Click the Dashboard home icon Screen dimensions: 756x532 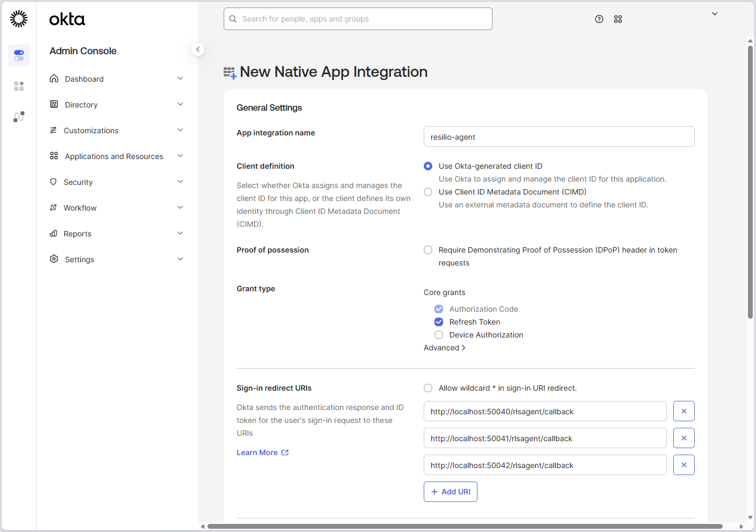coord(54,78)
